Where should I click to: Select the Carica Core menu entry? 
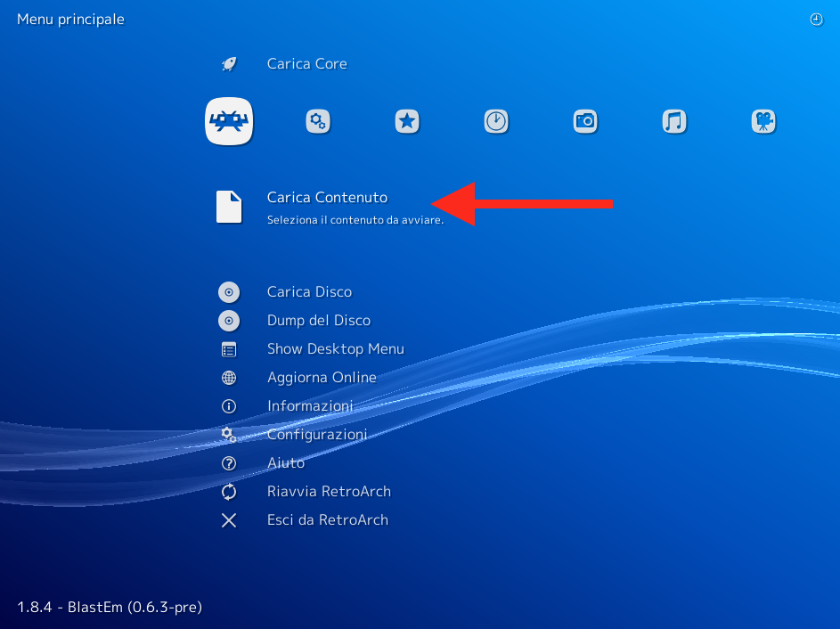pos(307,64)
